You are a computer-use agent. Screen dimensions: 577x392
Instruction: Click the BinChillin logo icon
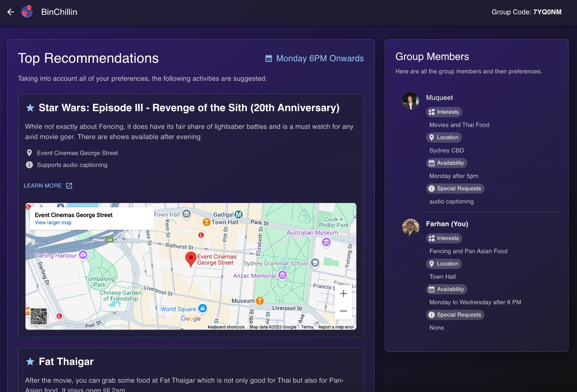[27, 12]
